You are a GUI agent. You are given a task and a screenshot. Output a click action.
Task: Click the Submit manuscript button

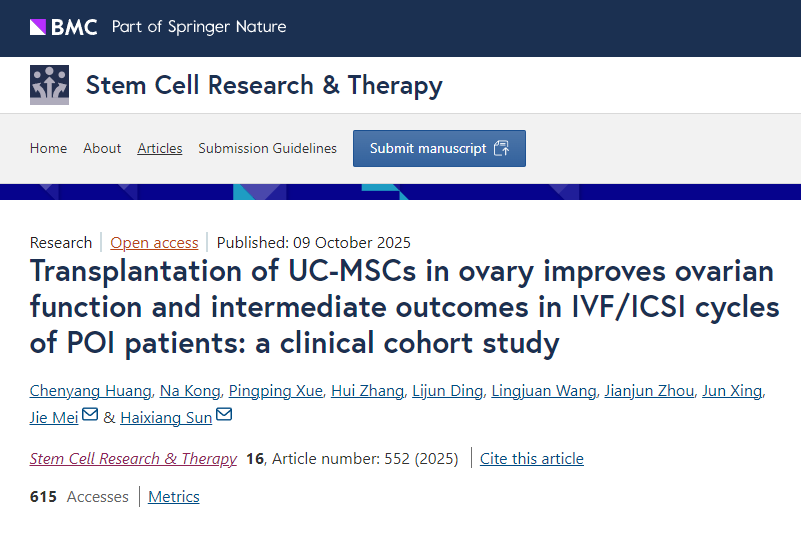[439, 148]
